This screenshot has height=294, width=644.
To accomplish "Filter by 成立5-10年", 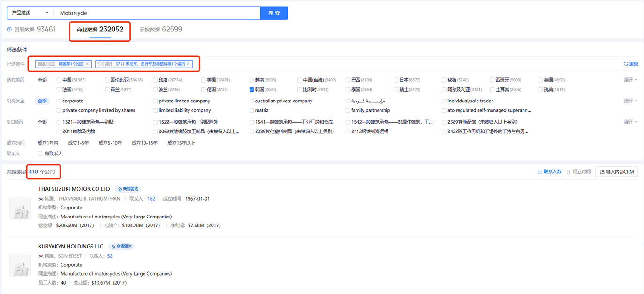I will click(110, 143).
